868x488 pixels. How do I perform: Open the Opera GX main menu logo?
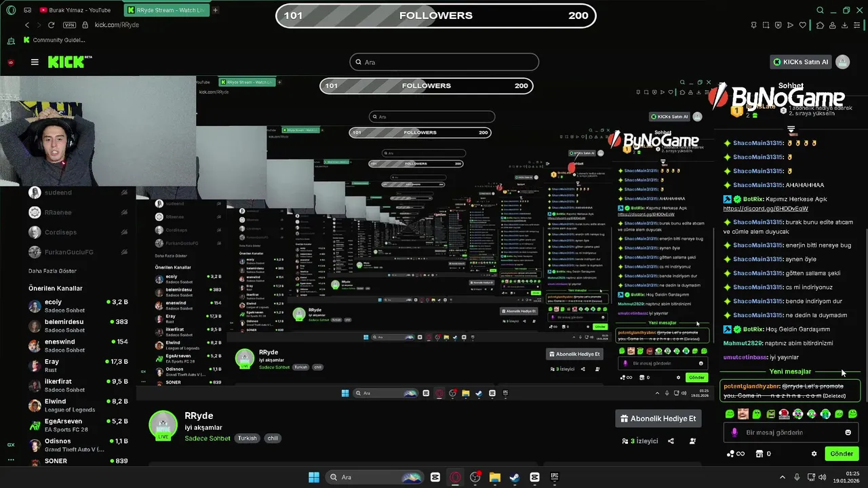coord(11,10)
